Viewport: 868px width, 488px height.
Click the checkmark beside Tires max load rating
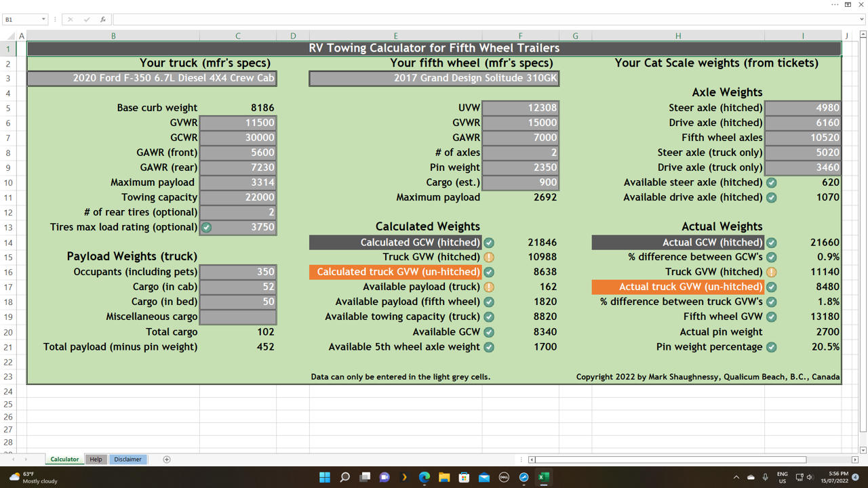click(x=207, y=227)
